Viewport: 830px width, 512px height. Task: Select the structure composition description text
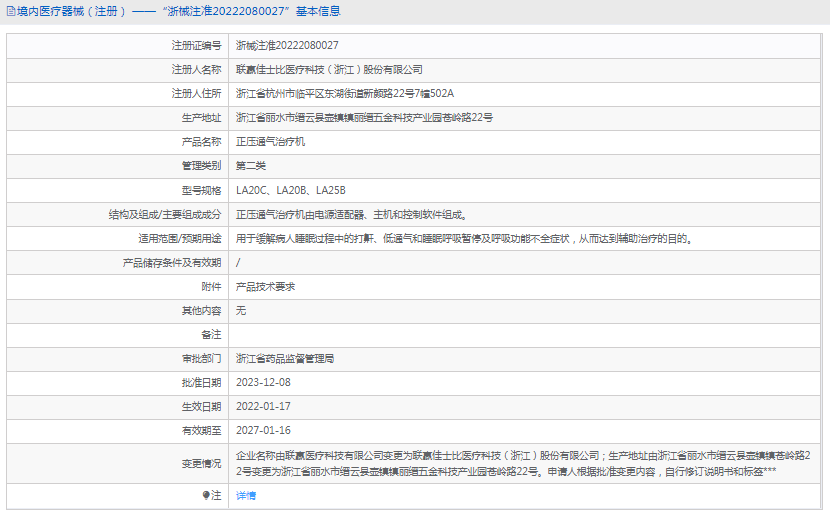(x=351, y=214)
